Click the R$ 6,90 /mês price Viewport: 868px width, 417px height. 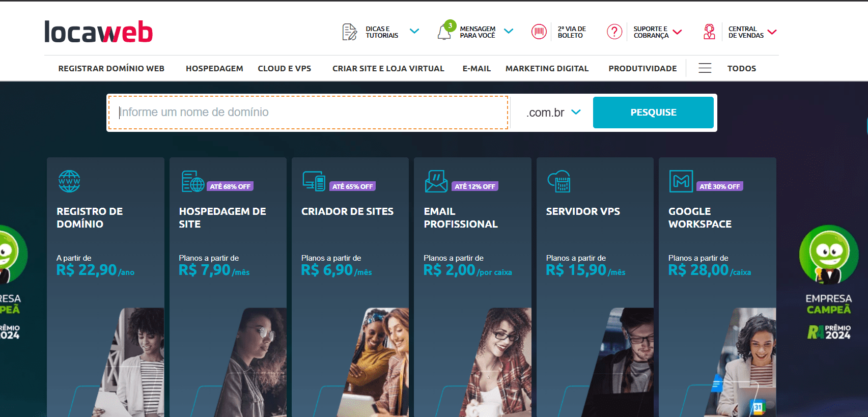[337, 270]
